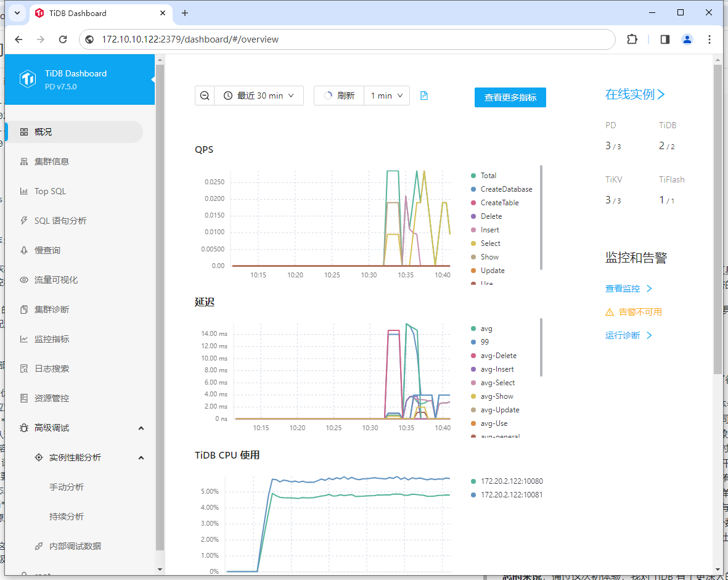Click the site info icon in address bar
728x580 pixels.
(x=90, y=39)
